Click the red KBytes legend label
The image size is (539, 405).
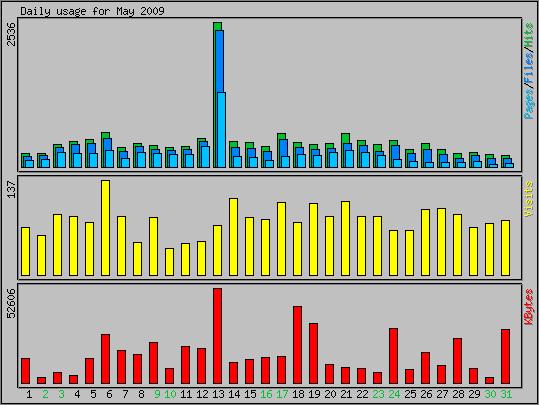(x=529, y=307)
